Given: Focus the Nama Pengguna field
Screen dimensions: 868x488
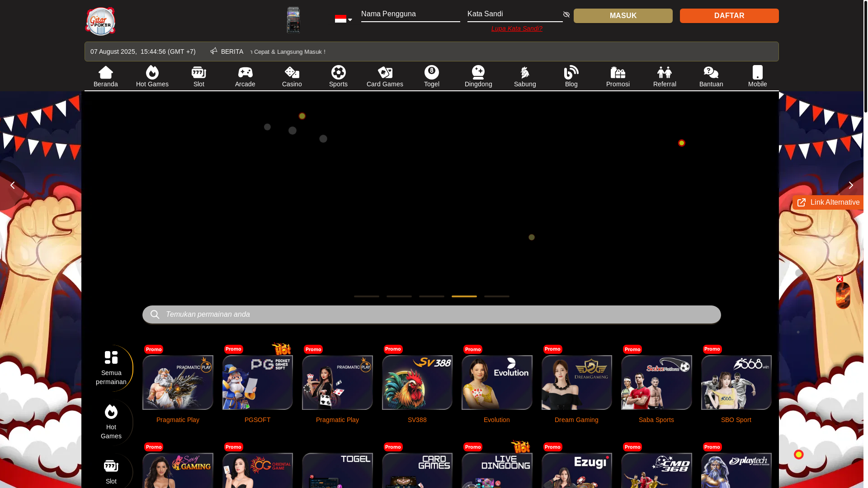Looking at the screenshot, I should (410, 14).
